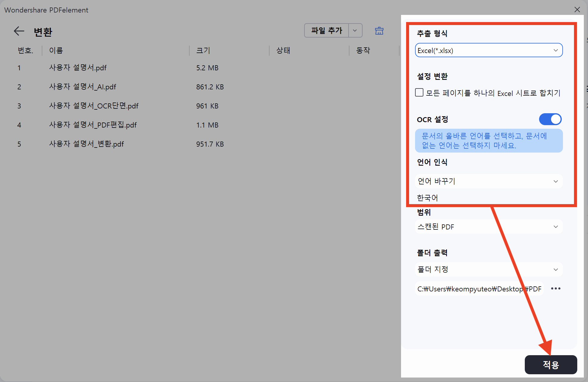
Task: Select file row 사용자 설명서.pdf
Action: (78, 68)
